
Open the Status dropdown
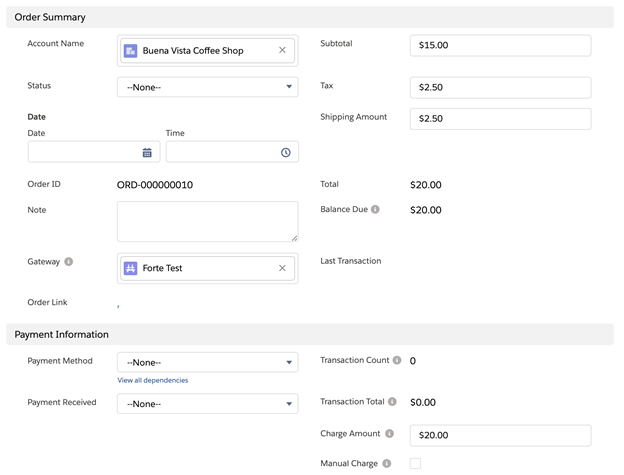tap(207, 87)
